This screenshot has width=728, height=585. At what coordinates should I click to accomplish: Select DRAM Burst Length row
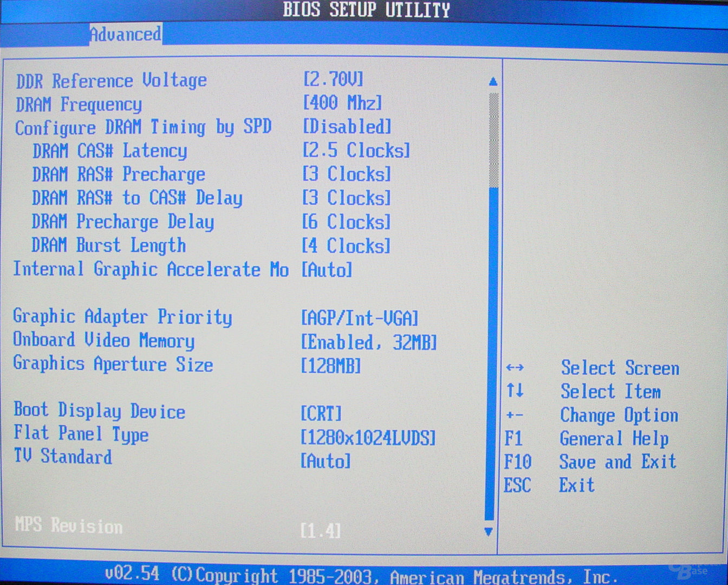coord(109,246)
